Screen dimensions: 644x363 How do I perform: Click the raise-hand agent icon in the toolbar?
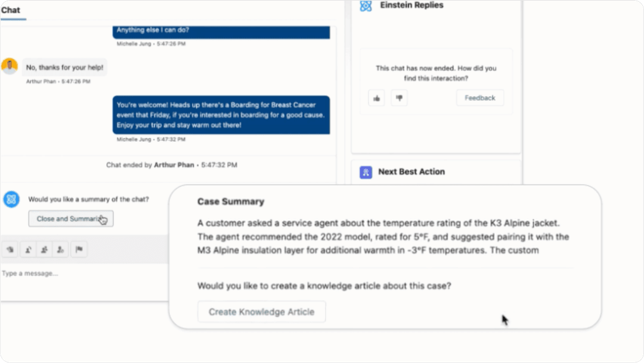(27, 250)
